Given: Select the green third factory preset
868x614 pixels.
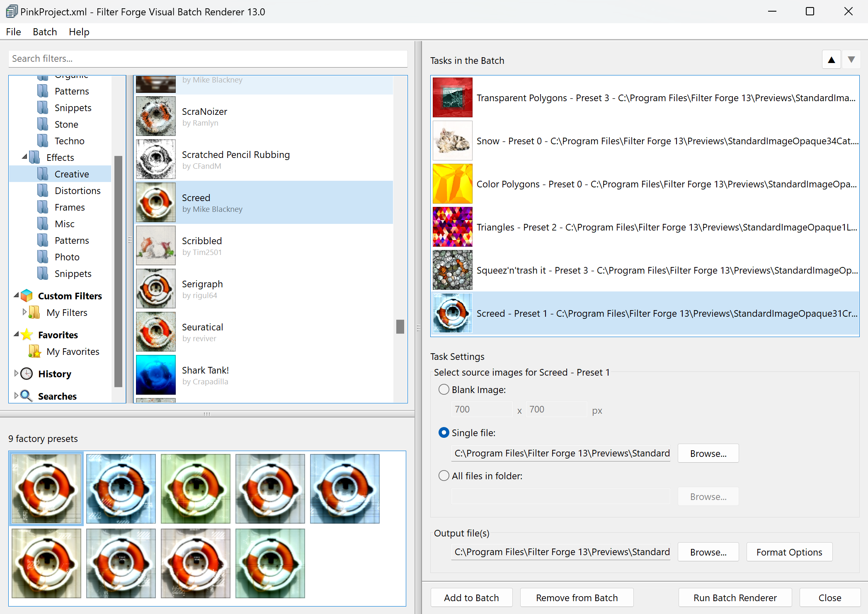Looking at the screenshot, I should point(196,488).
